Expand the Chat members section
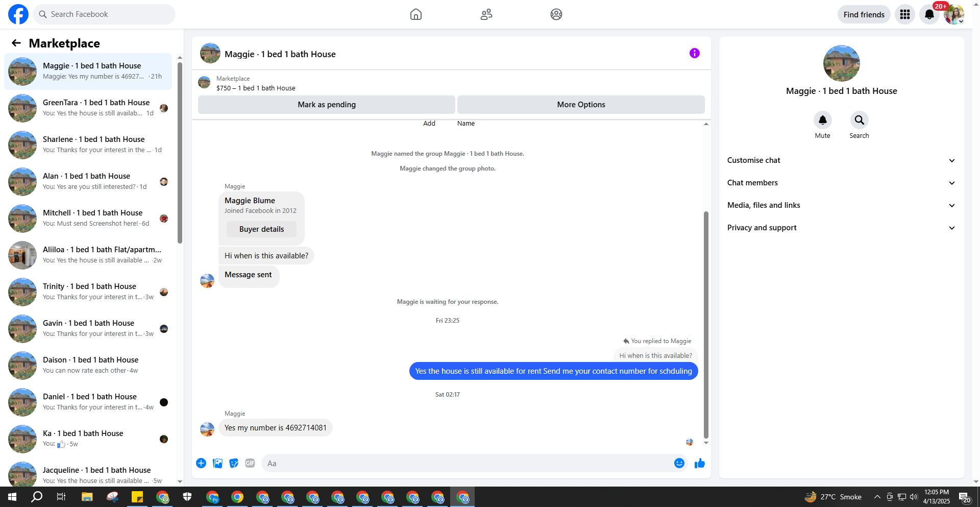 pos(841,183)
